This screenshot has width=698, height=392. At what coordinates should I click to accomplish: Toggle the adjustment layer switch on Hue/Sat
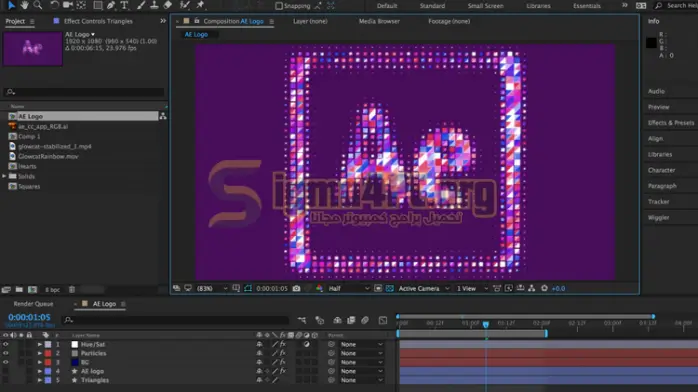(307, 344)
